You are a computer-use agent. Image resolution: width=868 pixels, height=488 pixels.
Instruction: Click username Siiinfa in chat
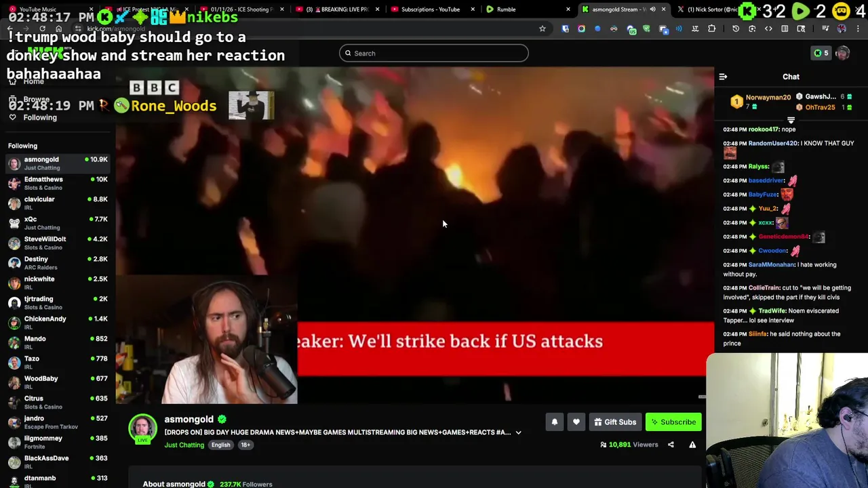tap(757, 334)
